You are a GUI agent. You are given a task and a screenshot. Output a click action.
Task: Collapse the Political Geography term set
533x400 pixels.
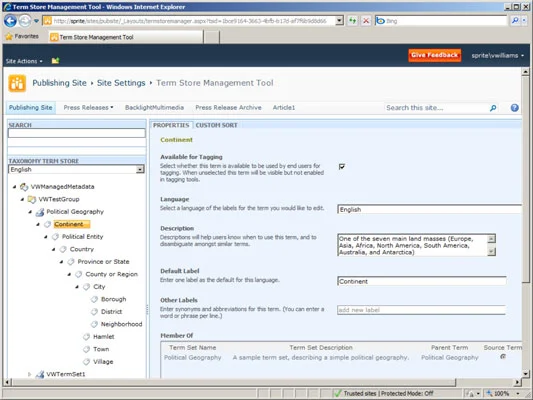[x=30, y=212]
